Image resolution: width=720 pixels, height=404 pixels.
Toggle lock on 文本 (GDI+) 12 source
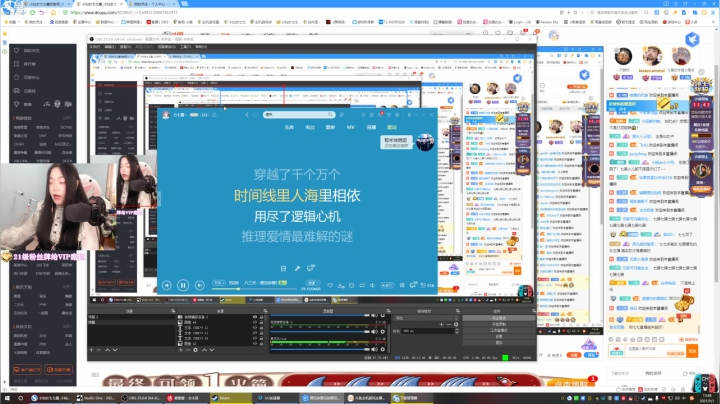pyautogui.click(x=261, y=328)
